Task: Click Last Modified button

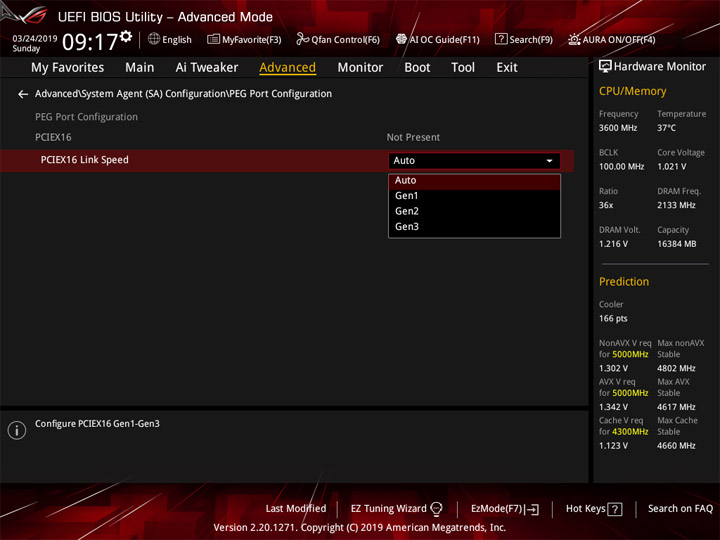Action: click(x=296, y=509)
